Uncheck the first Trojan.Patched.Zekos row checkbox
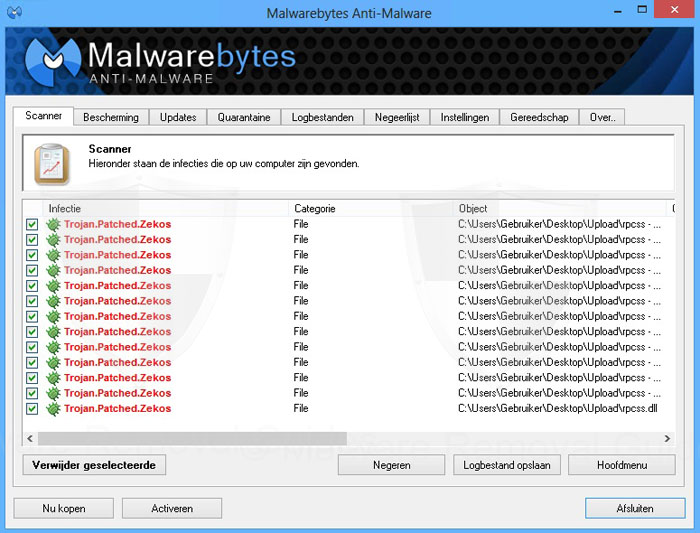The width and height of the screenshot is (700, 533). [32, 225]
